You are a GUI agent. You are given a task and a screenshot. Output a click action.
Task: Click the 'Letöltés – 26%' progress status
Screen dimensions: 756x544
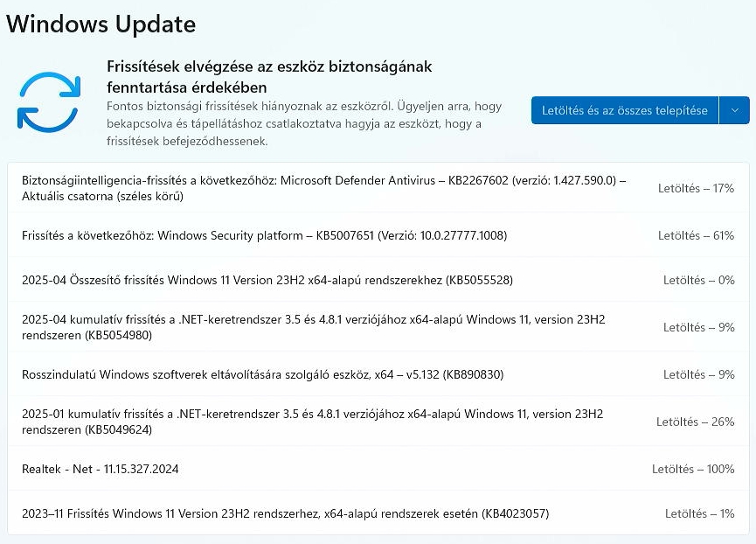(695, 422)
